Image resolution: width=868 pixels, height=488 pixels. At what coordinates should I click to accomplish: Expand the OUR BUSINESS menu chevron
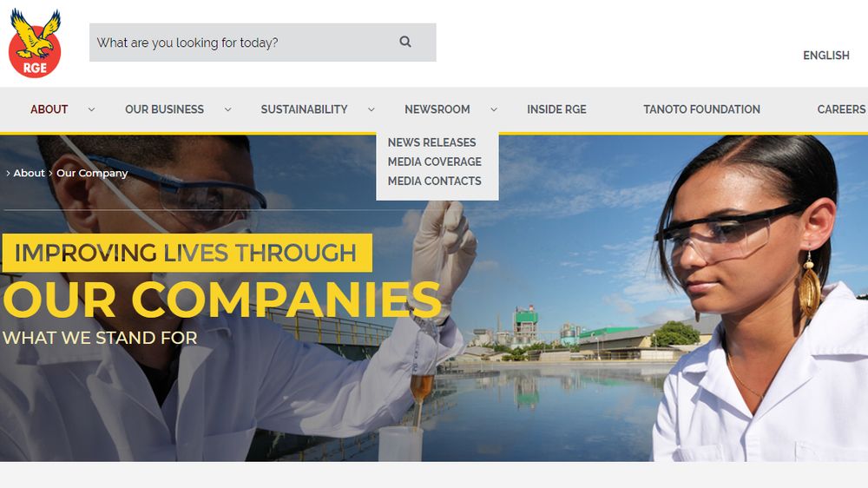pos(227,109)
